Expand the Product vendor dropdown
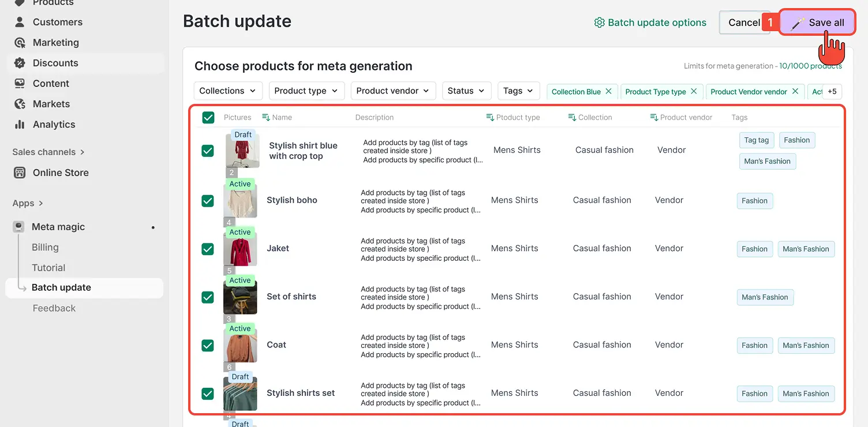Screen dimensions: 868x427 click(x=392, y=91)
